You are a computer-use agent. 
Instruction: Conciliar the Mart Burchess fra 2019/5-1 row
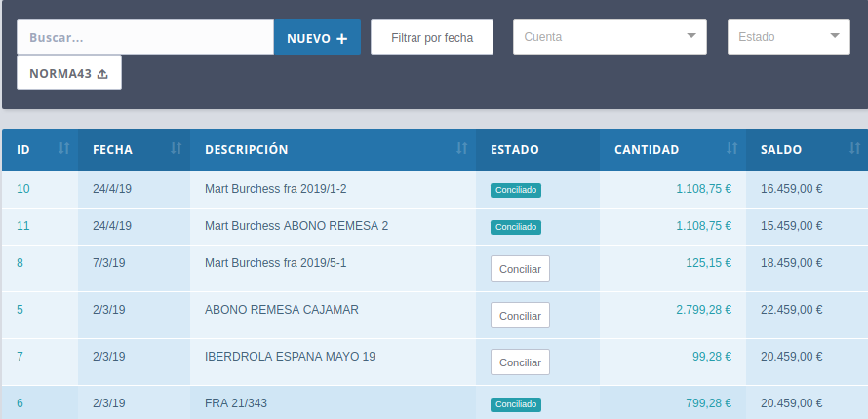[519, 269]
